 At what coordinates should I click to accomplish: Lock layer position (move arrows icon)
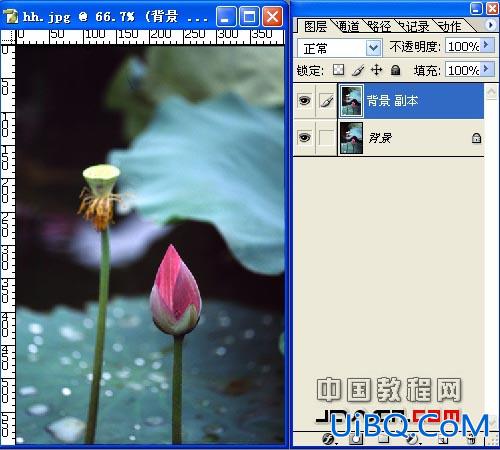[376, 70]
